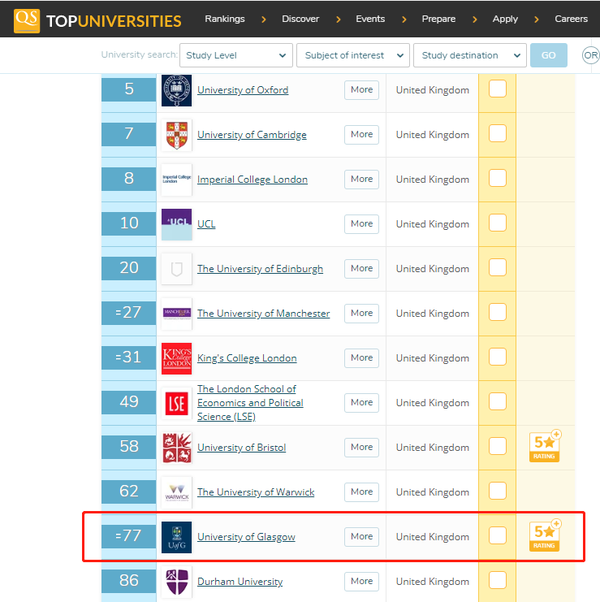
Task: Expand chevron after Discover menu
Action: pos(338,19)
